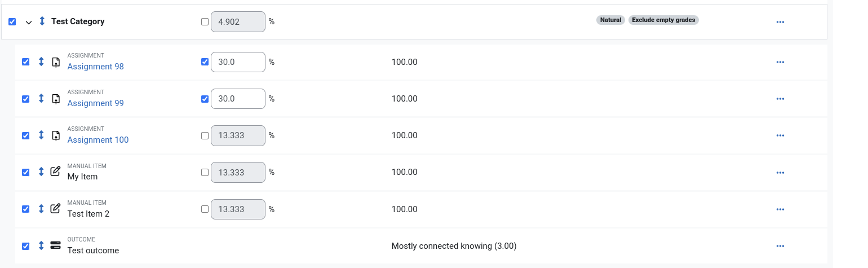This screenshot has width=868, height=268.
Task: Click the move icon beside Assignment 98
Action: pos(41,62)
